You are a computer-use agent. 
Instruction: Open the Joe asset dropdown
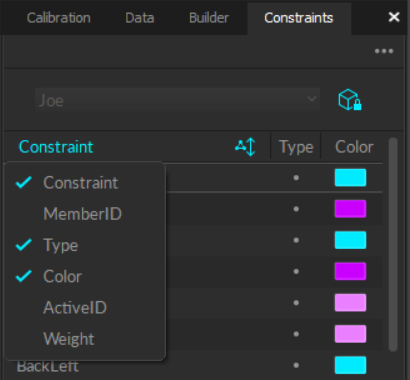point(177,99)
